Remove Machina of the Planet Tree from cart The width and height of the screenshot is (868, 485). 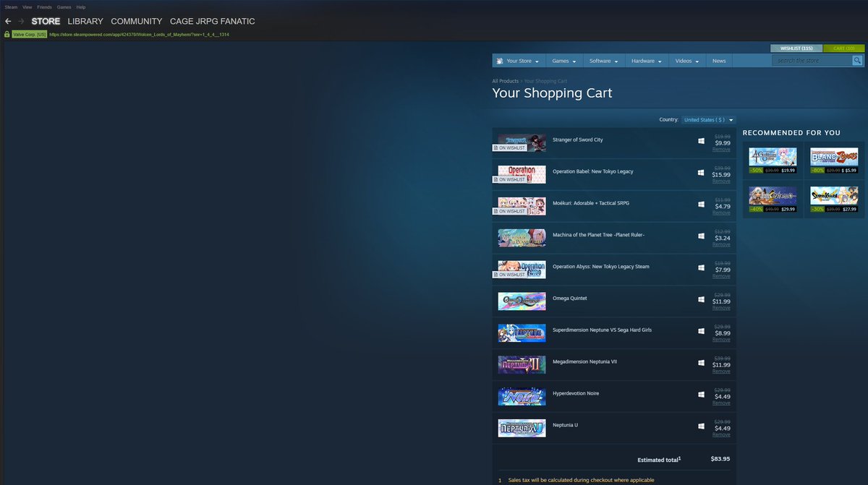[721, 244]
